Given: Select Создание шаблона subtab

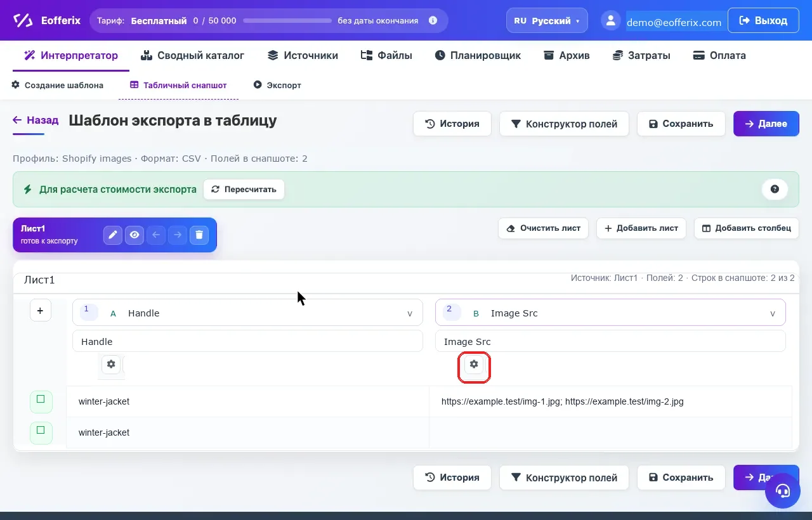Looking at the screenshot, I should click(58, 85).
